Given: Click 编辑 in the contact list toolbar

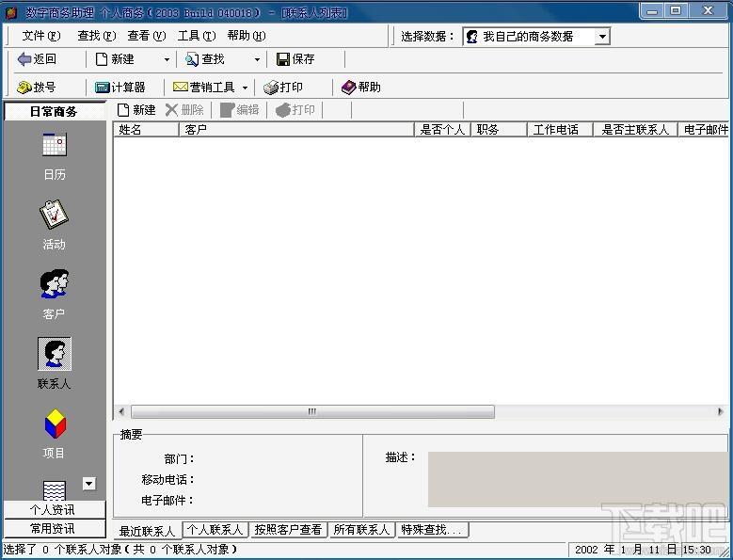Looking at the screenshot, I should 239,110.
